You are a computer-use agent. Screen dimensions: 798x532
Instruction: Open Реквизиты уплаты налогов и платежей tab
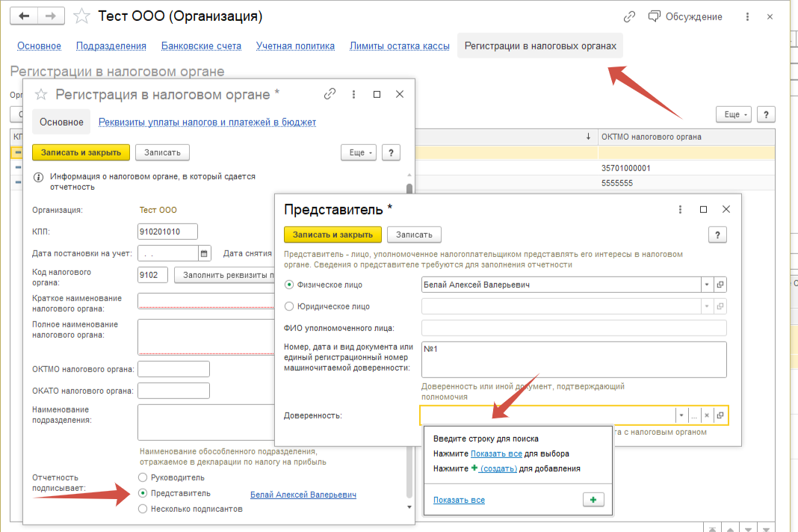pyautogui.click(x=207, y=122)
